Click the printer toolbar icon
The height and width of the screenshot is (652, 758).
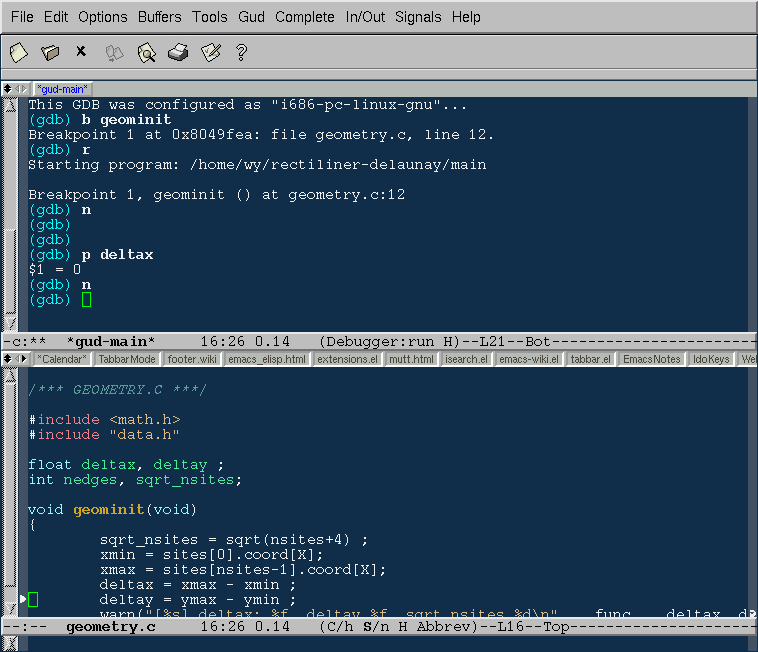[178, 52]
